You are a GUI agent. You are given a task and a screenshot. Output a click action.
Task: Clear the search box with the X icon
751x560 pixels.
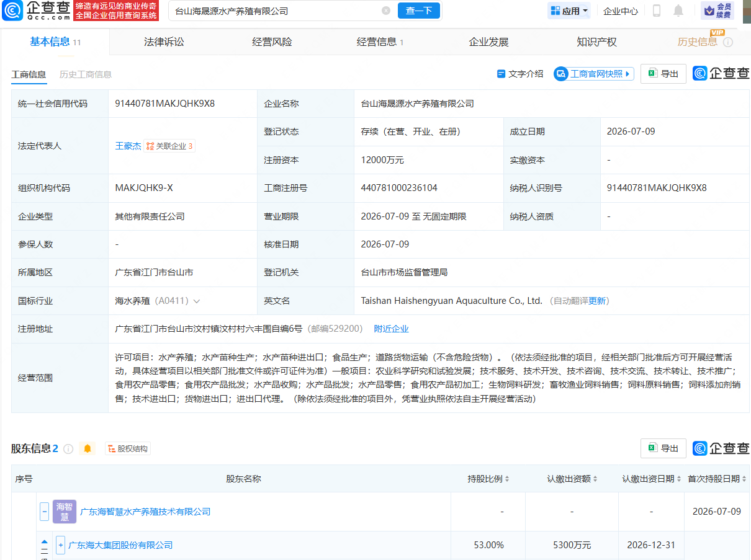(x=386, y=11)
